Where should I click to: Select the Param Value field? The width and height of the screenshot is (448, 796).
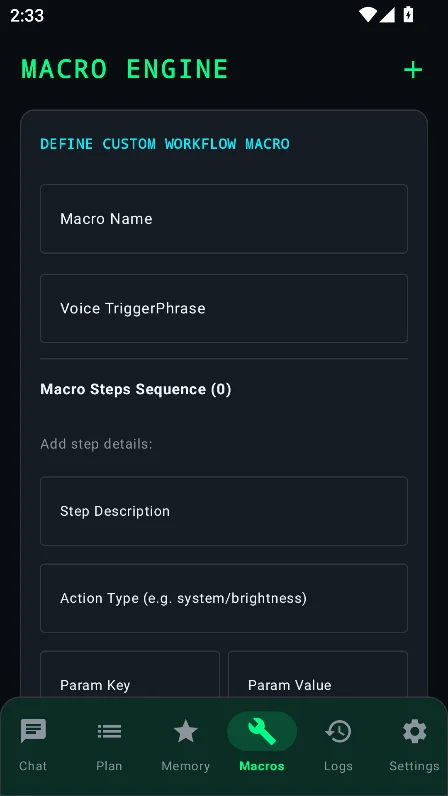[x=318, y=675]
